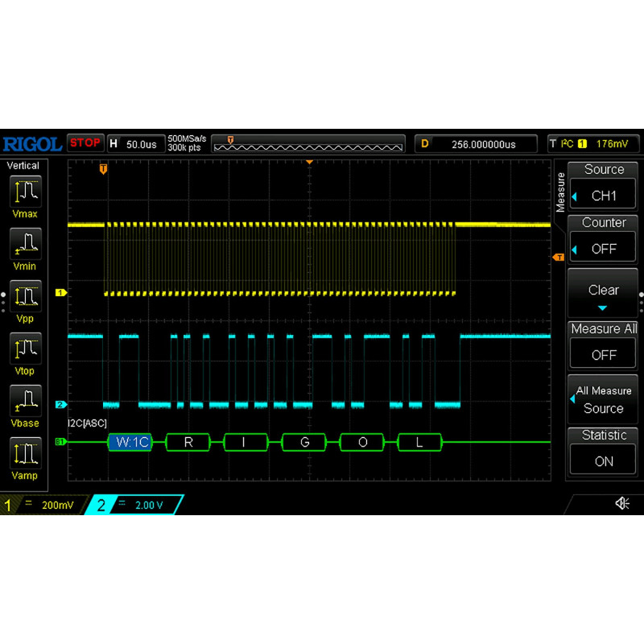Viewport: 644px width, 644px height.
Task: Select the Vmin measurement icon
Action: 24,246
